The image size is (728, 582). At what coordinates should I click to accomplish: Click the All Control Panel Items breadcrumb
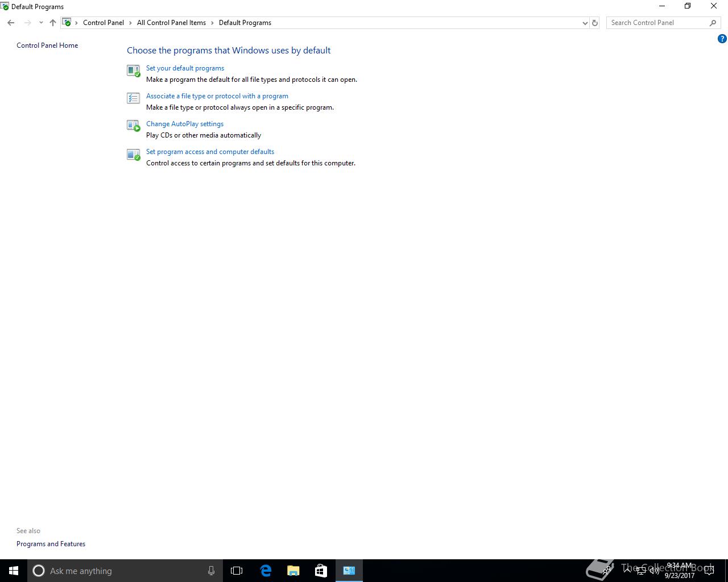[171, 23]
